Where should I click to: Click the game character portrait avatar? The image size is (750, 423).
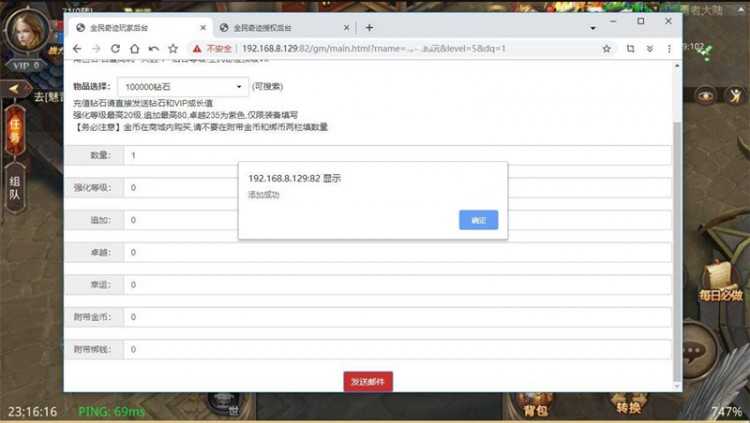pos(27,31)
